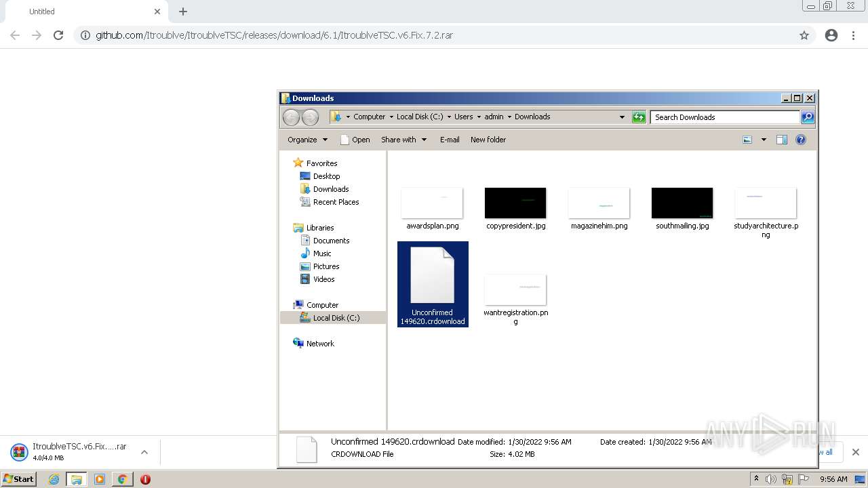This screenshot has height=488, width=868.
Task: Click the Chrome taskbar icon
Action: coord(123,479)
